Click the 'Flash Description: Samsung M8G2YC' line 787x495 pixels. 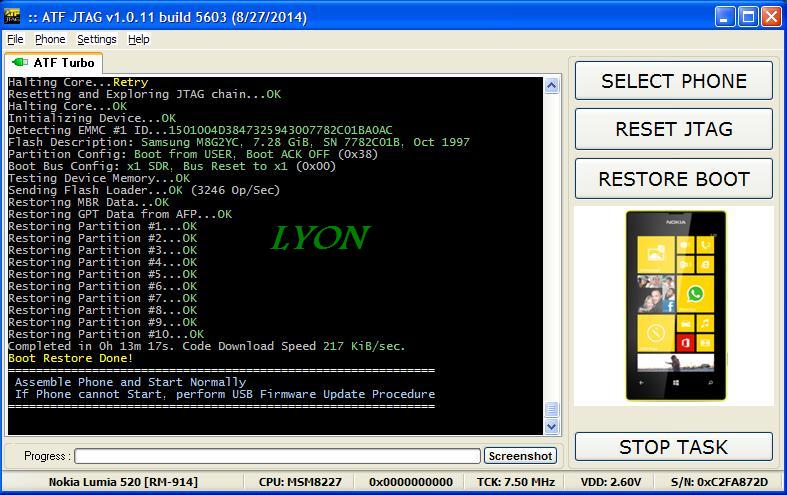point(239,142)
